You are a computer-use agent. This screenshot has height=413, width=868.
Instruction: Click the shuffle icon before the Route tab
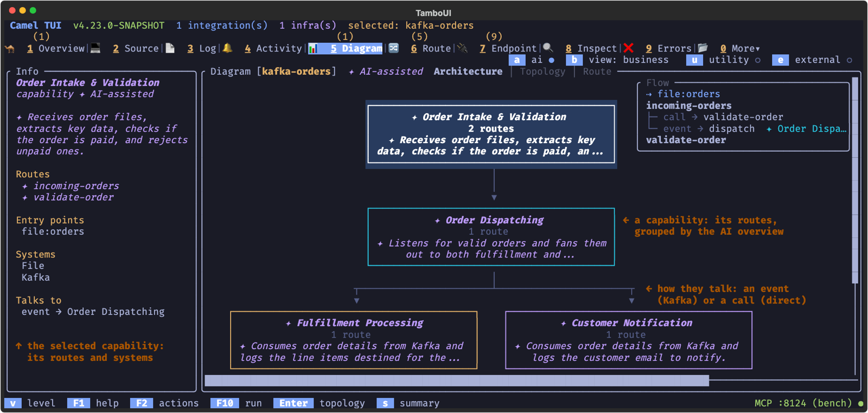(394, 48)
